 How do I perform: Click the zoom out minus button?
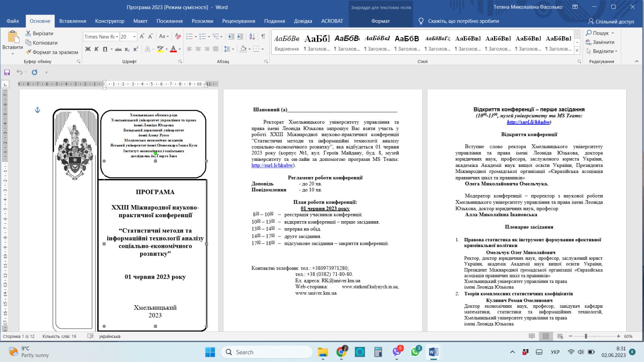pos(570,336)
